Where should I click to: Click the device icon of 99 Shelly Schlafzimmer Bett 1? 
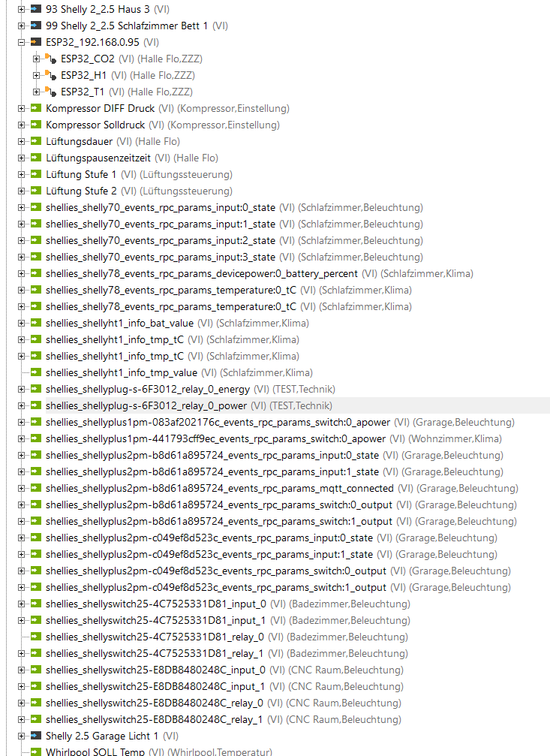[x=36, y=26]
